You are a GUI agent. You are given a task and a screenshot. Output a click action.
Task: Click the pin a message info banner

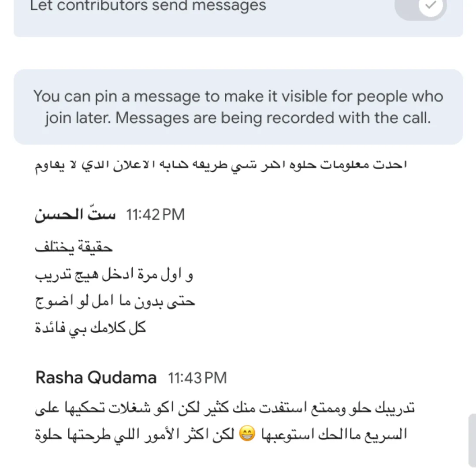(238, 107)
